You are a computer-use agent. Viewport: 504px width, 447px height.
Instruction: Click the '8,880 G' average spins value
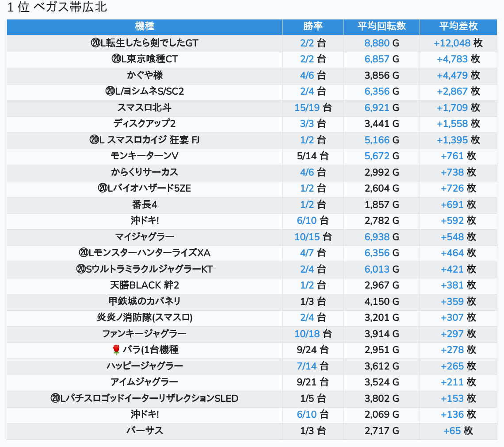(382, 43)
